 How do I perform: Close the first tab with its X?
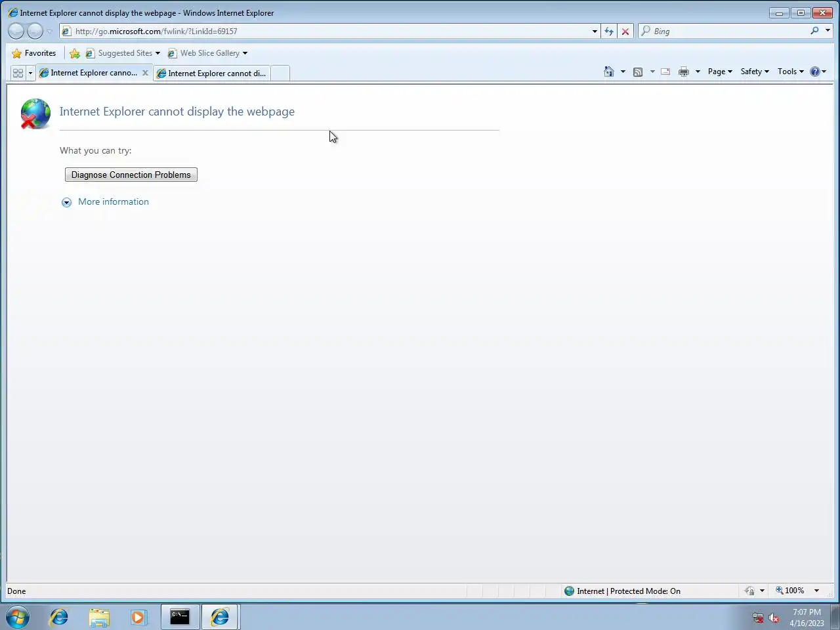click(145, 73)
